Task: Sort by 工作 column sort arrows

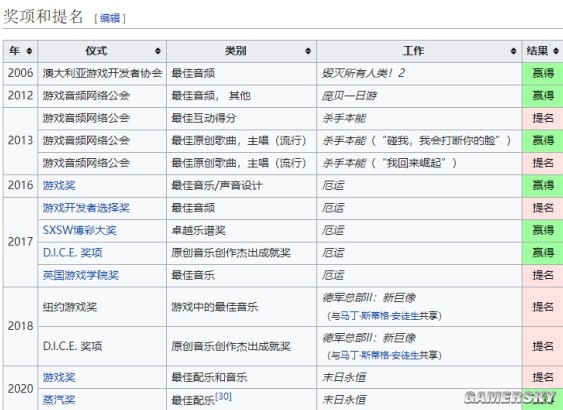Action: 513,51
